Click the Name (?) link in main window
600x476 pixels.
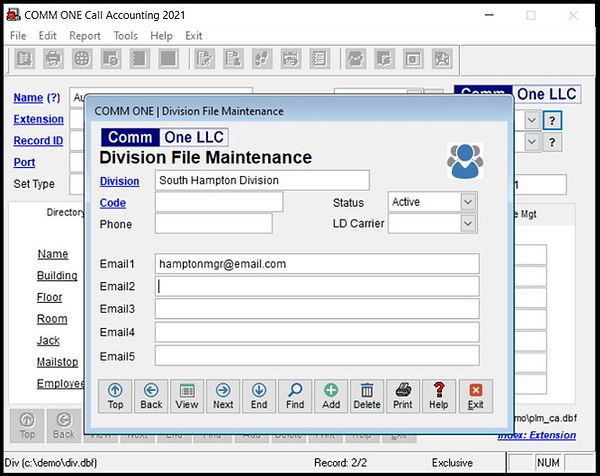37,98
